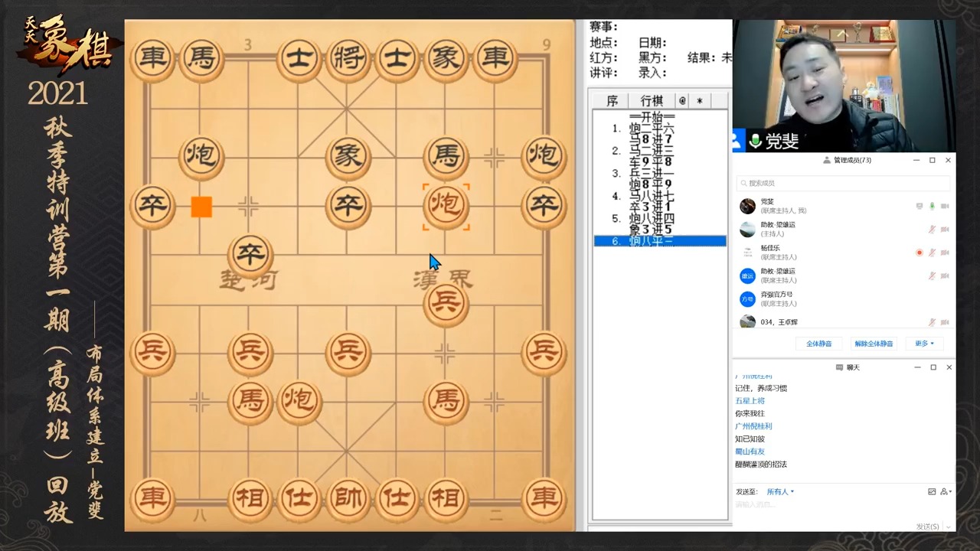Select move 车9平8 in the list
The height and width of the screenshot is (551, 980).
pyautogui.click(x=652, y=161)
